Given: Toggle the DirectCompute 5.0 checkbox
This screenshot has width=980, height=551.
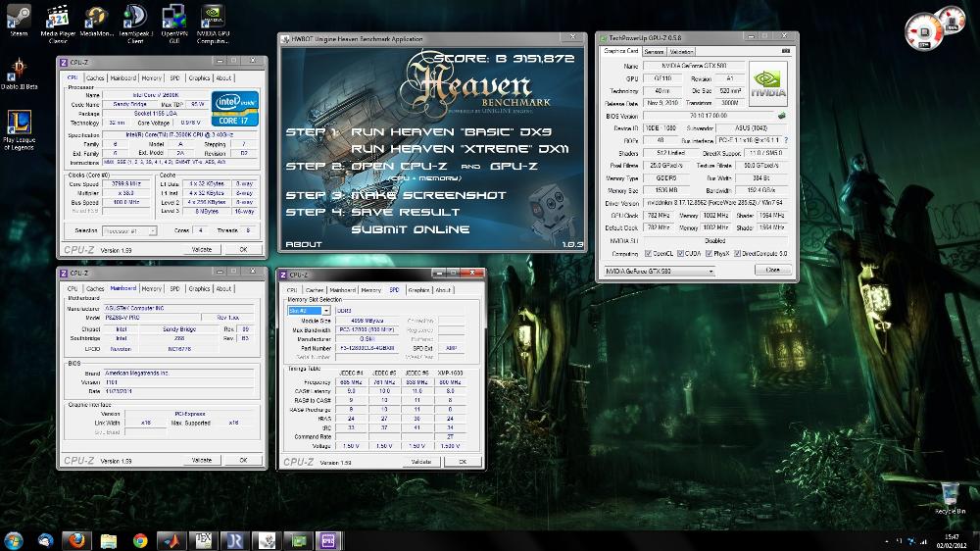Looking at the screenshot, I should click(737, 253).
